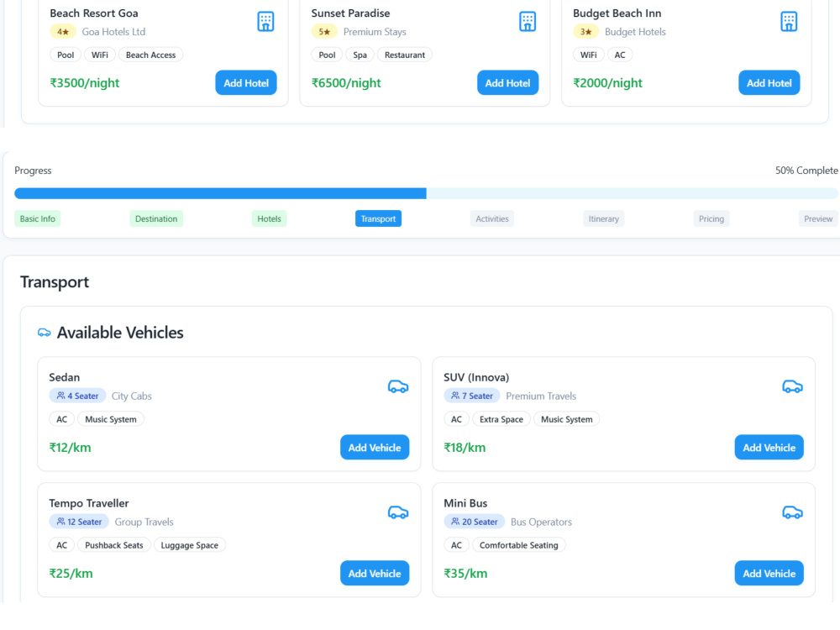Image resolution: width=840 pixels, height=630 pixels.
Task: Add hotel Budget Beach Inn
Action: tap(769, 83)
